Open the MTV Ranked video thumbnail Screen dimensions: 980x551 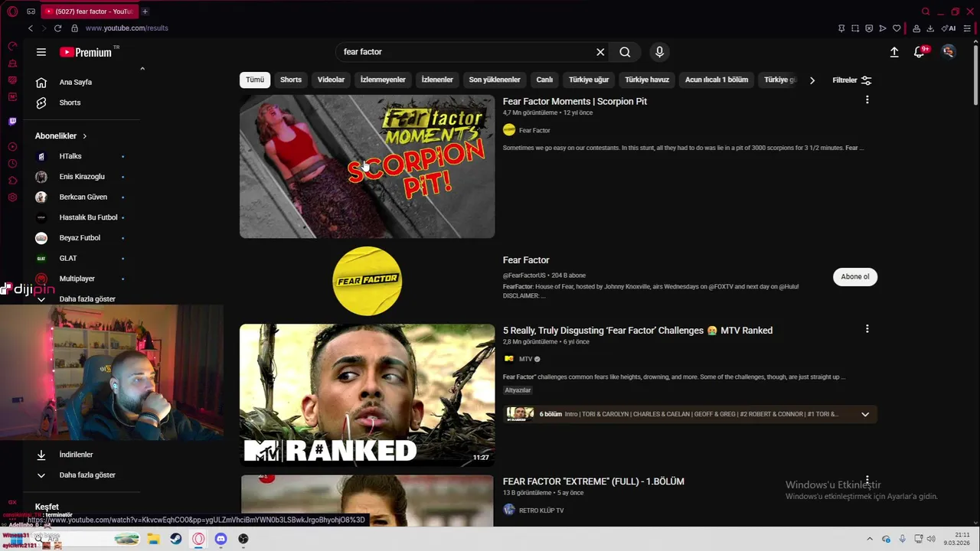(367, 395)
